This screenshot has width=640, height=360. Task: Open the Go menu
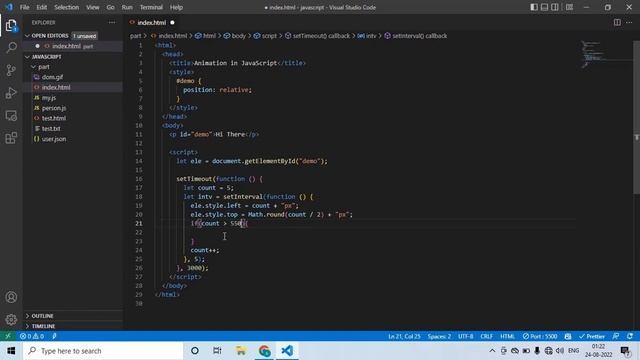click(110, 7)
